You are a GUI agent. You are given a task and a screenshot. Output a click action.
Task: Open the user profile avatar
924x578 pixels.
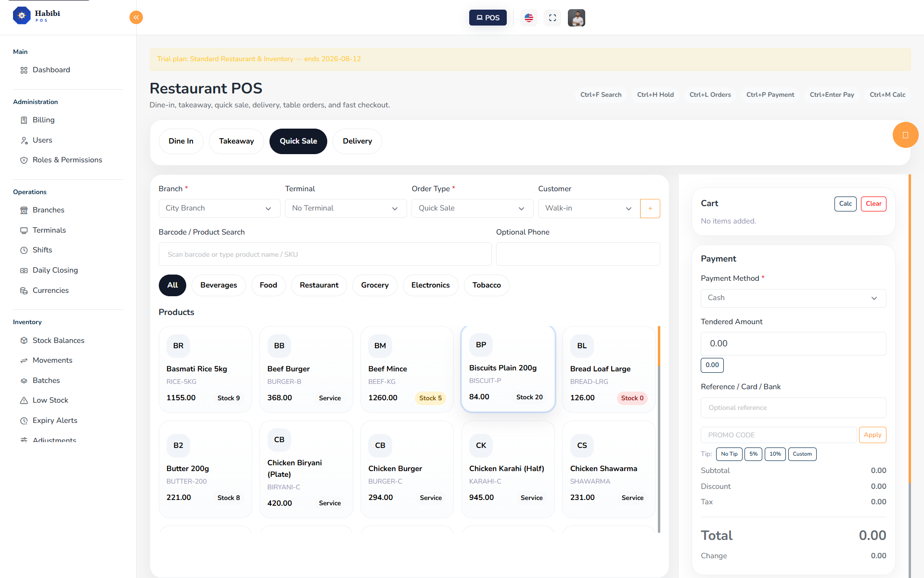pos(577,18)
